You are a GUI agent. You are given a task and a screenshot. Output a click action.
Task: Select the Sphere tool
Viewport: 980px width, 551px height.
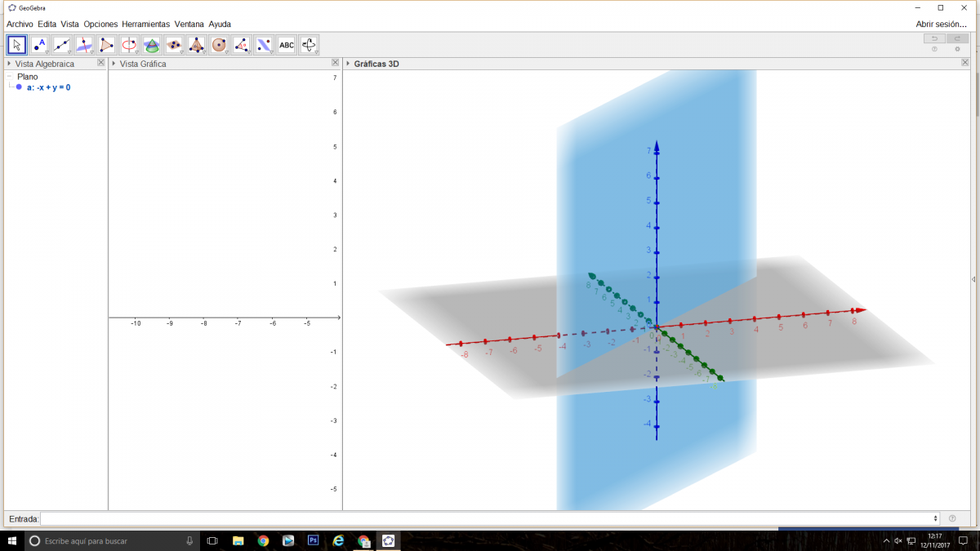coord(219,45)
